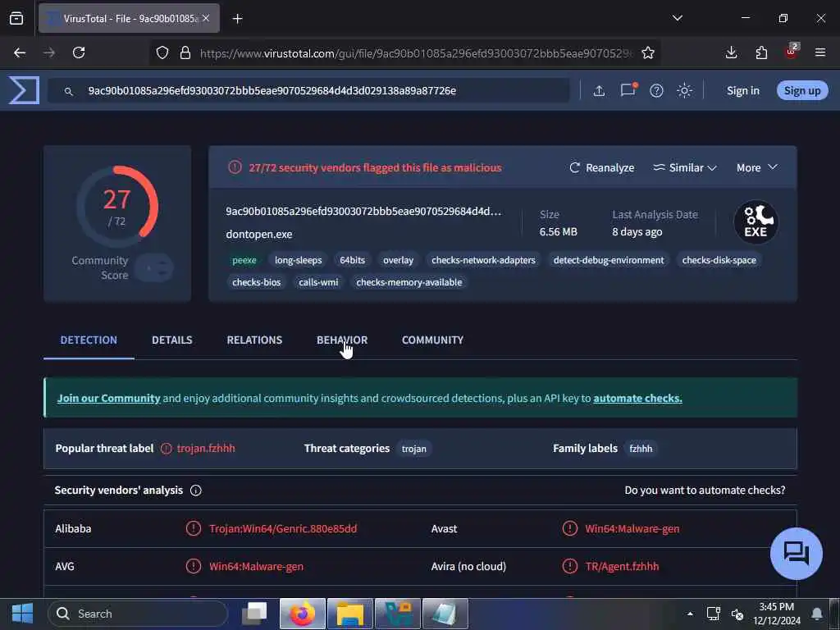Click the 64bits tag

pos(353,260)
